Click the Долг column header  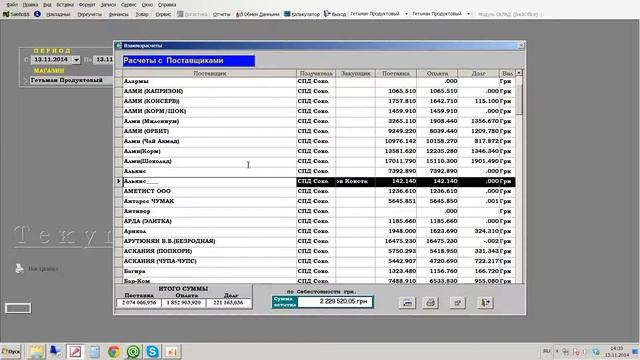(478, 73)
